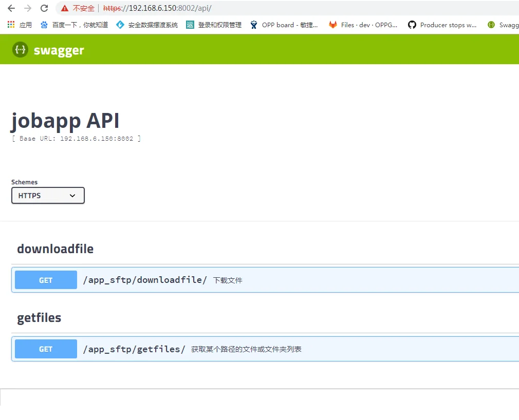Screen dimensions: 519x420
Task: Open the Schemes HTTPS dropdown
Action: coord(48,196)
